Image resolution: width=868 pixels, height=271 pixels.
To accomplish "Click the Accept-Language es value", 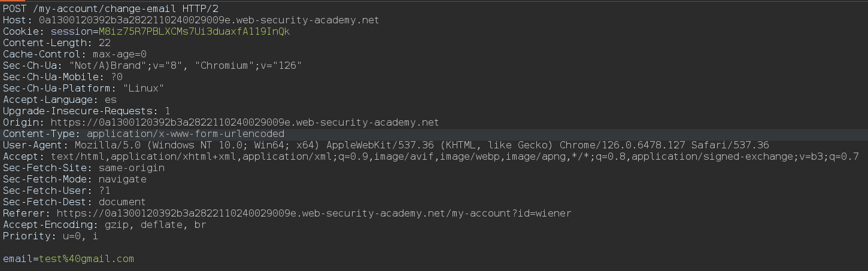I will click(111, 100).
